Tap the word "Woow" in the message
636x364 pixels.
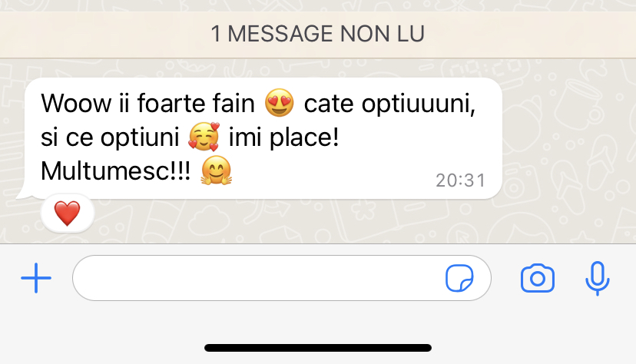pos(76,103)
